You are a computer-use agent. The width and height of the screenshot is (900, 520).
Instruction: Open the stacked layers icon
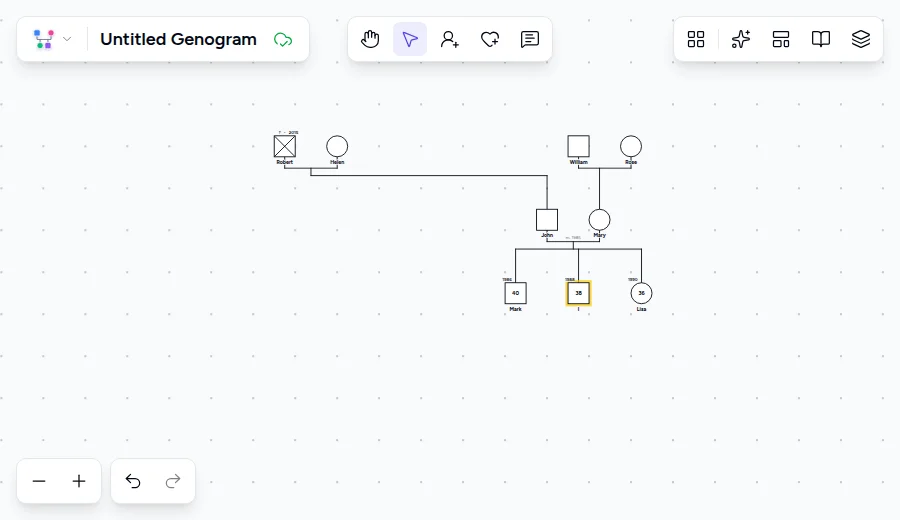[x=860, y=39]
